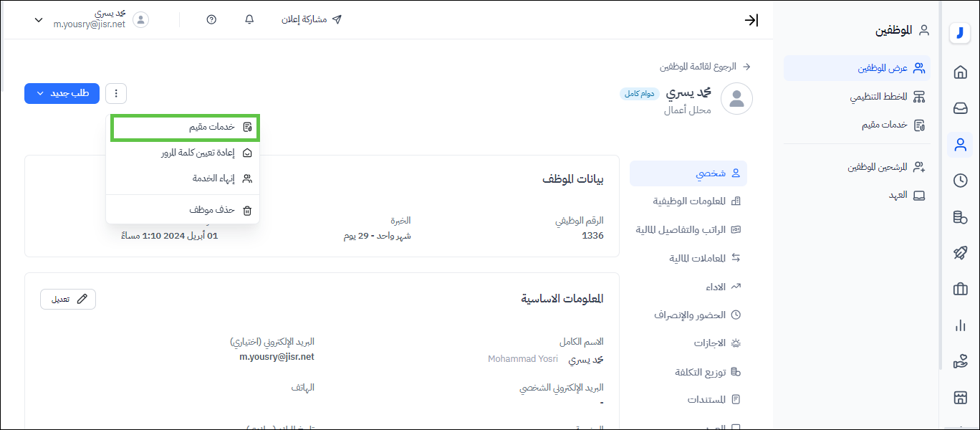
Task: Click the تعديل edit button
Action: tap(68, 299)
